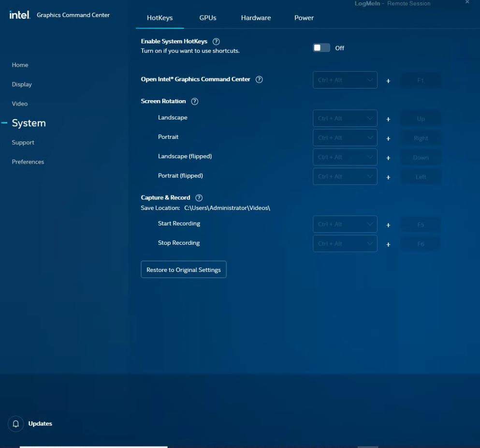
Task: Open the Updates bell icon
Action: [15, 424]
